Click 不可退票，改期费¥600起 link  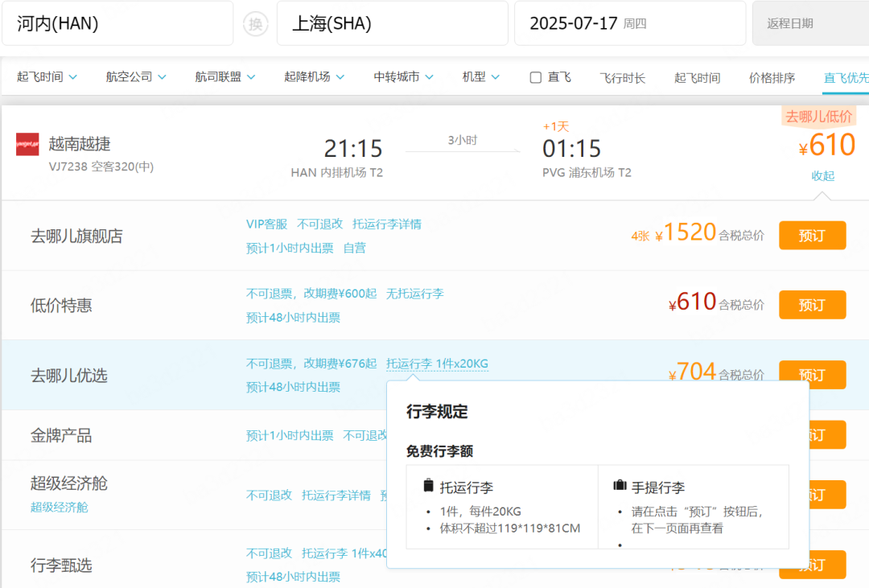tap(311, 294)
